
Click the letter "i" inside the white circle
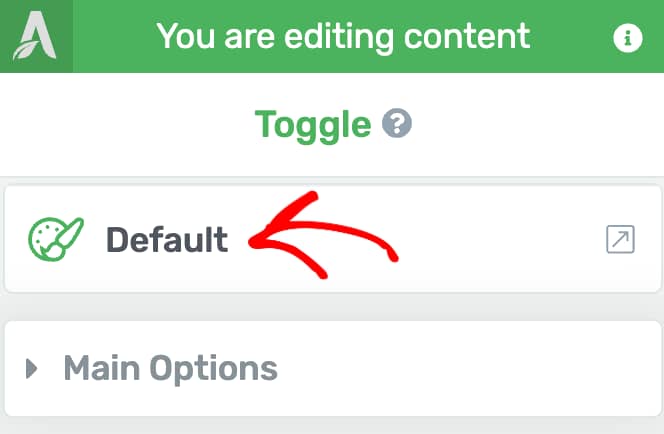[628, 38]
